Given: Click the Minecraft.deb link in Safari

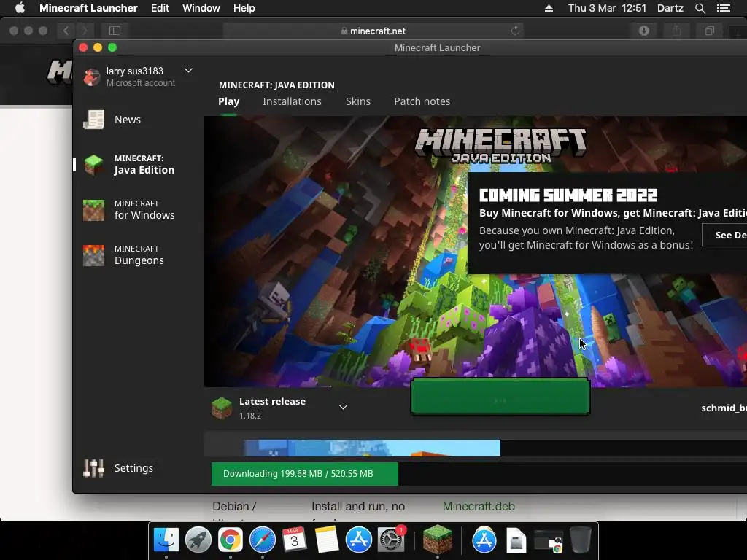Looking at the screenshot, I should (x=479, y=506).
